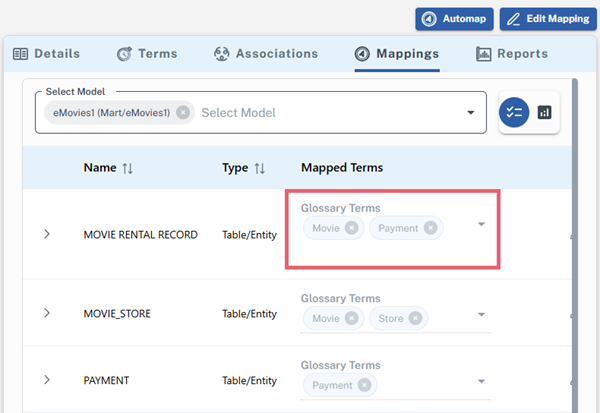Image resolution: width=600 pixels, height=413 pixels.
Task: Open Glossary Terms dropdown for PAYMENT
Action: 481,381
